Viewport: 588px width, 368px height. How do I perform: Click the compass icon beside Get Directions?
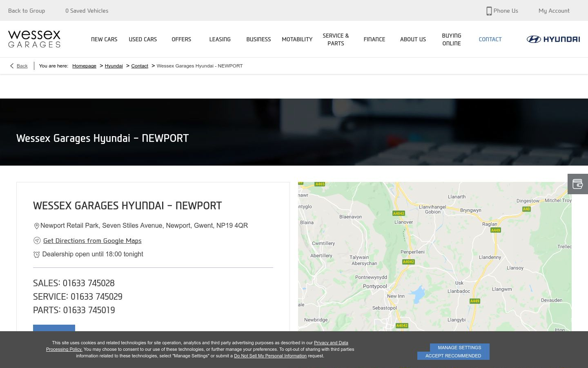[x=37, y=240]
